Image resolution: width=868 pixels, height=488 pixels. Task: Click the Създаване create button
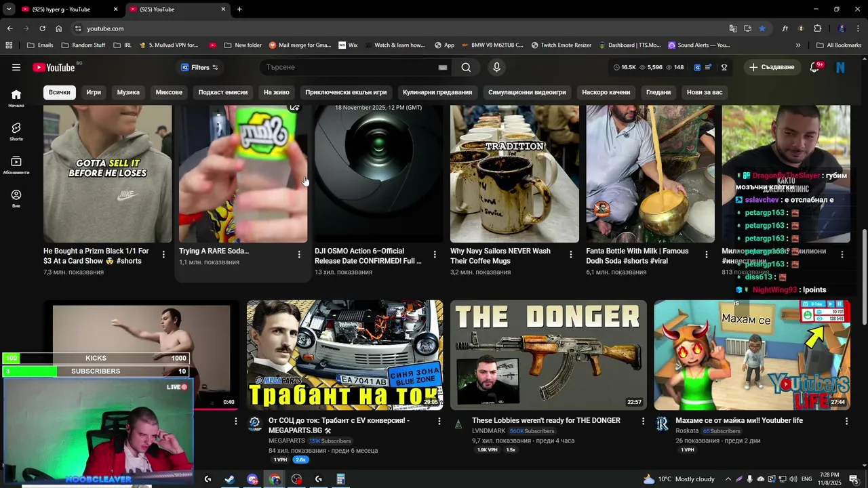point(772,67)
